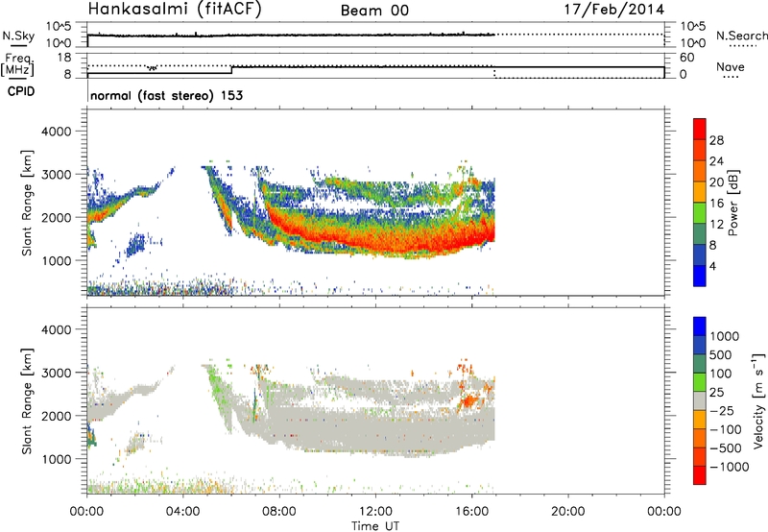The width and height of the screenshot is (768, 532).
Task: Click the 10^5 label on right N.Sky axis
Action: click(x=692, y=26)
